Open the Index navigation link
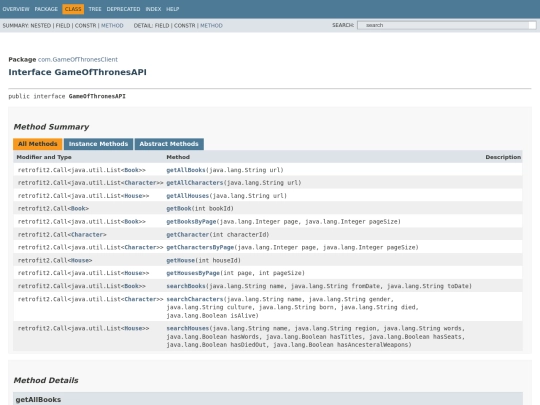540x405 pixels. click(153, 9)
